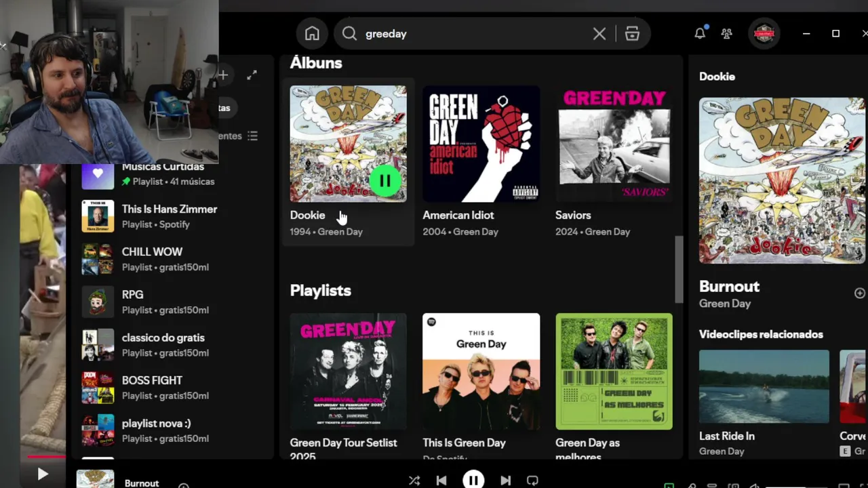Click the purple heart Liked Songs thumbnail
Screen dimensions: 868x488
pyautogui.click(x=98, y=174)
